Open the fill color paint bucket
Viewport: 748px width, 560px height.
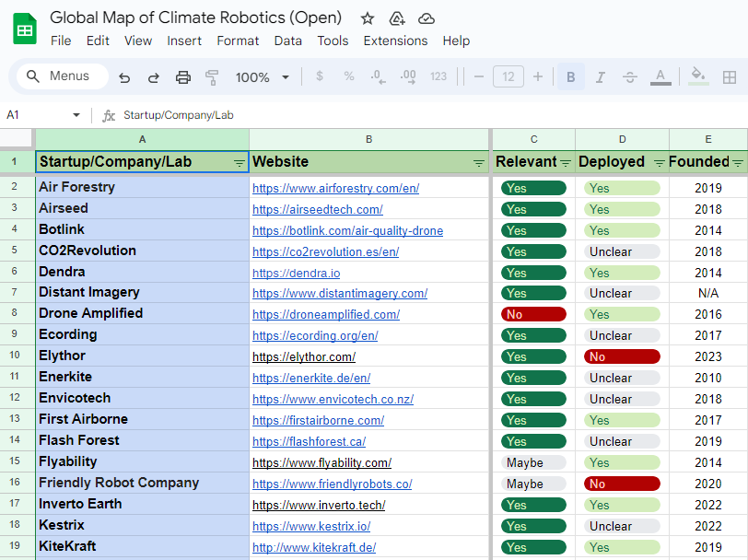(698, 76)
